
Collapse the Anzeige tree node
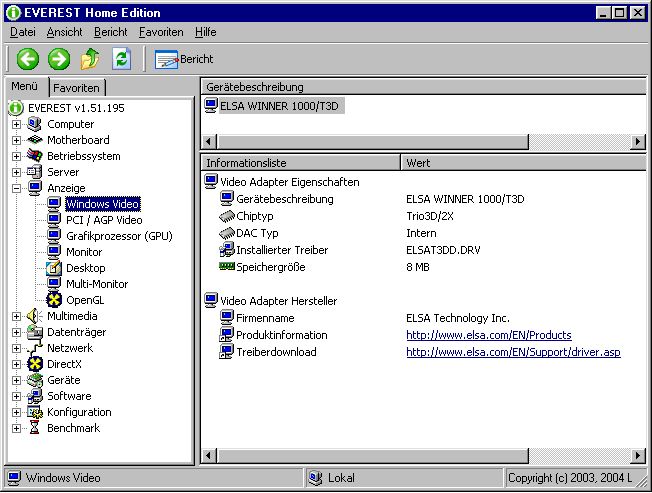click(16, 188)
